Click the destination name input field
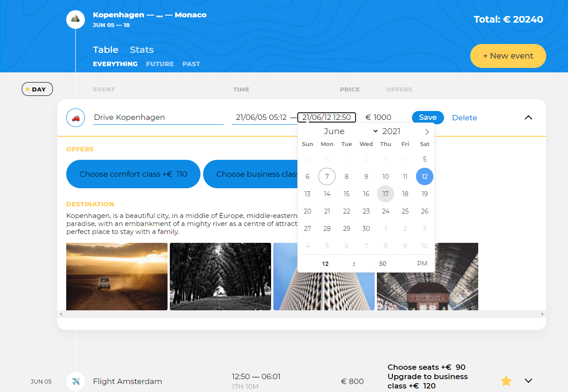 coord(158,118)
